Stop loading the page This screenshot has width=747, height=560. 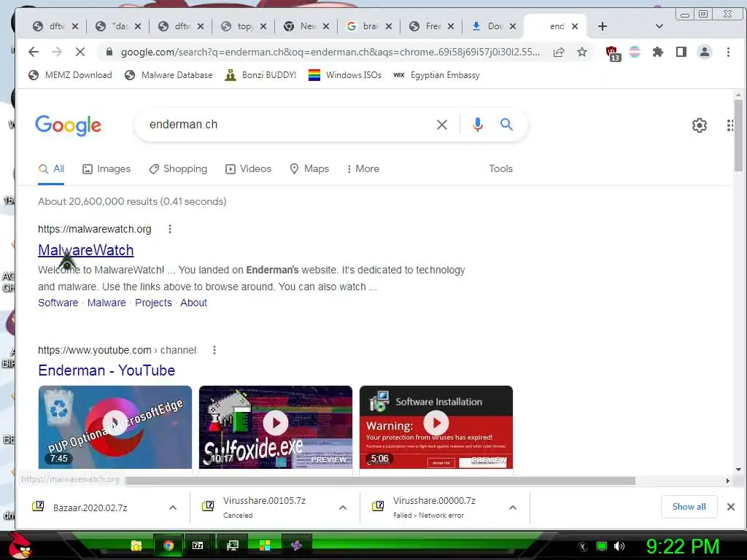coord(80,52)
